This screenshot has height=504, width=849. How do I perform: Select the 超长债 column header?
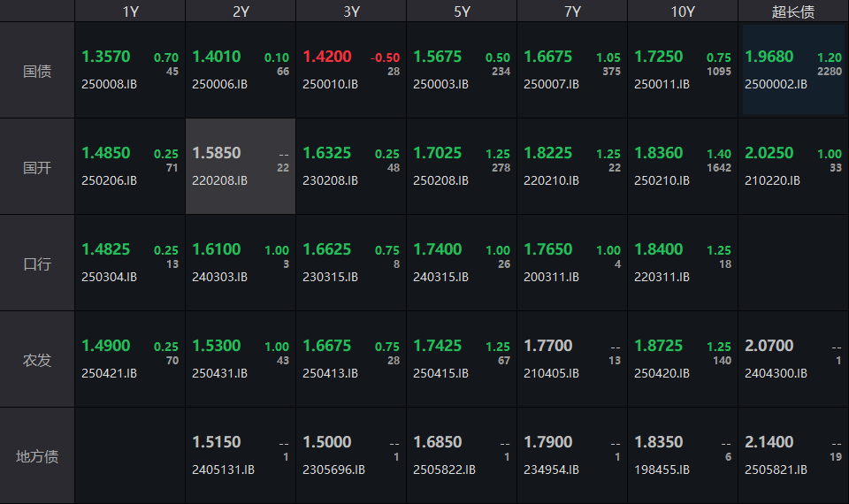pyautogui.click(x=793, y=11)
